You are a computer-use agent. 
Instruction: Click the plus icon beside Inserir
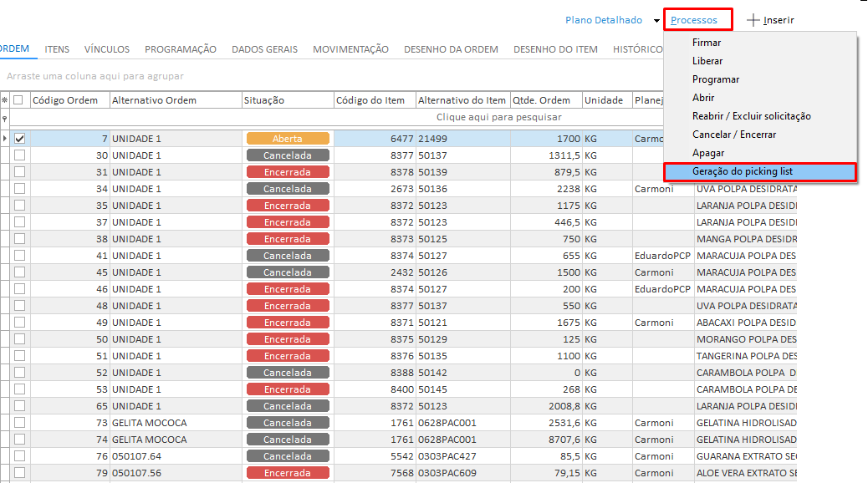pos(753,20)
